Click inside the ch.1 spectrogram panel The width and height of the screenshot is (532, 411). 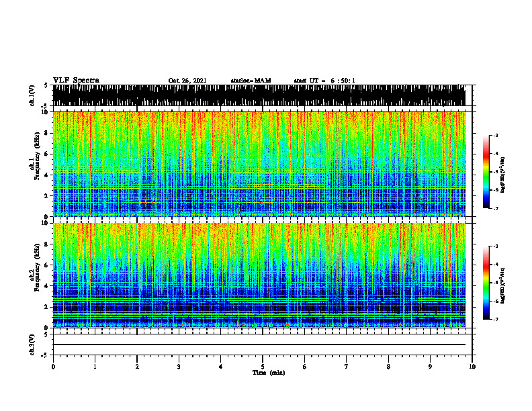pyautogui.click(x=259, y=164)
